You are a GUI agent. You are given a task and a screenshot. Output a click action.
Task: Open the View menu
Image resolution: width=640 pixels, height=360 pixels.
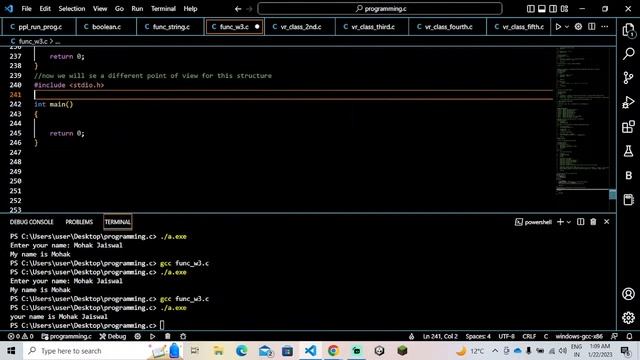point(100,9)
